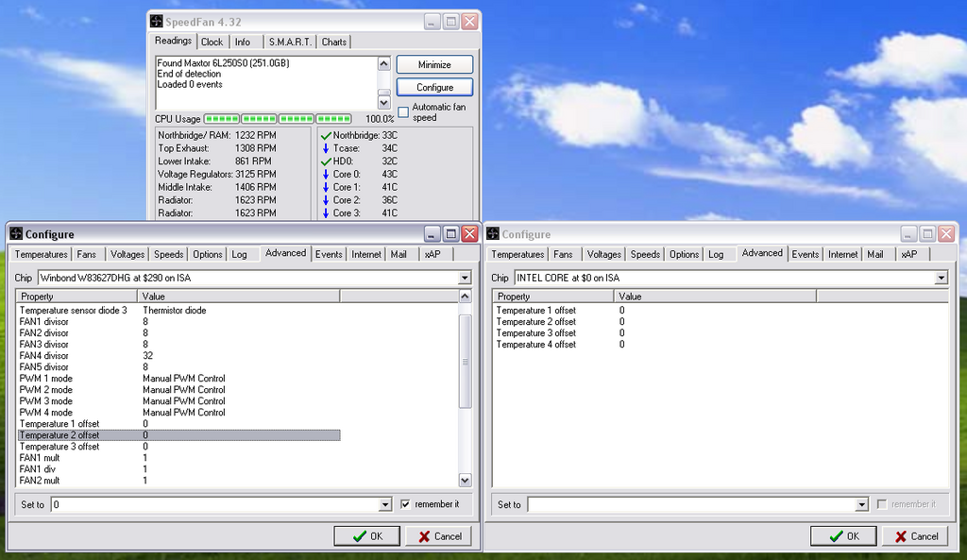Open the Speeds tab in the Winbond Configure window
This screenshot has height=560, width=967.
tap(168, 254)
